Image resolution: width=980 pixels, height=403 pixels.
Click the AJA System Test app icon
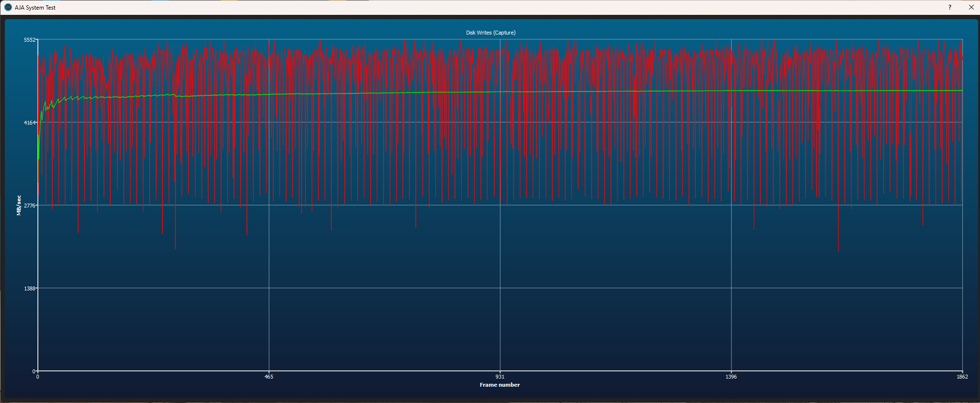tap(8, 7)
